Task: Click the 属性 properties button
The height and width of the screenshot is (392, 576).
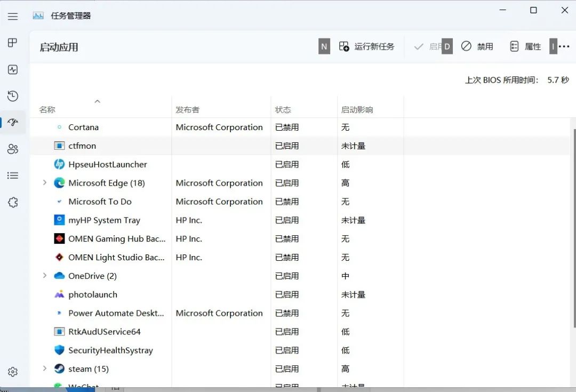Action: (x=526, y=46)
